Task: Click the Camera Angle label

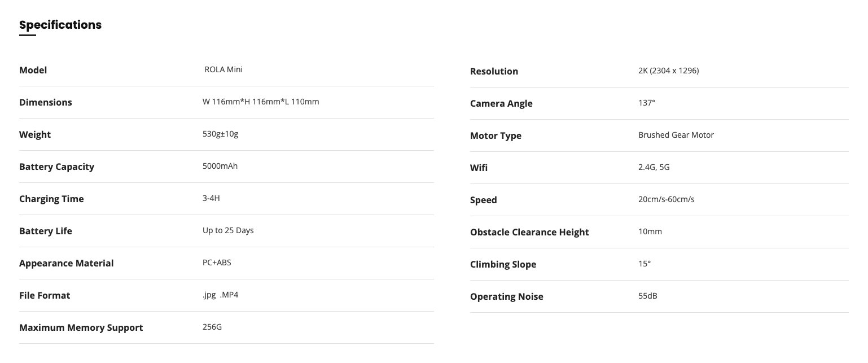Action: click(x=501, y=103)
